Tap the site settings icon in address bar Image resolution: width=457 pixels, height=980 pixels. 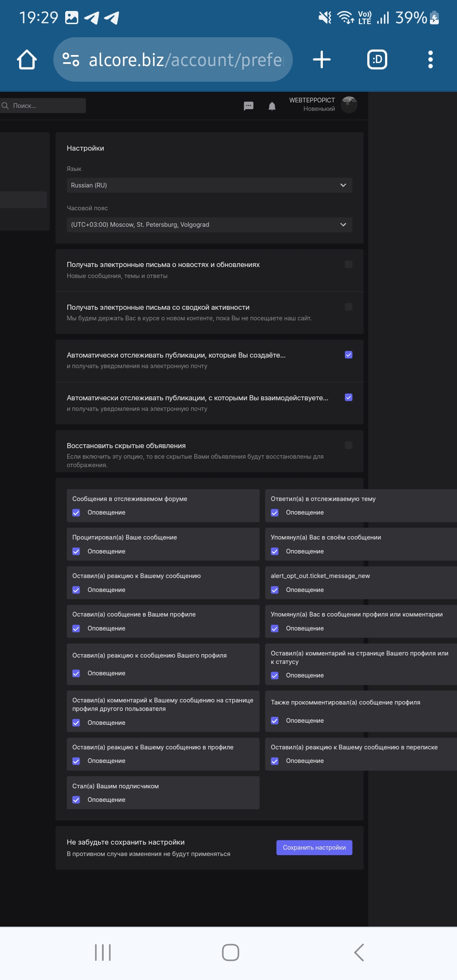coord(71,60)
